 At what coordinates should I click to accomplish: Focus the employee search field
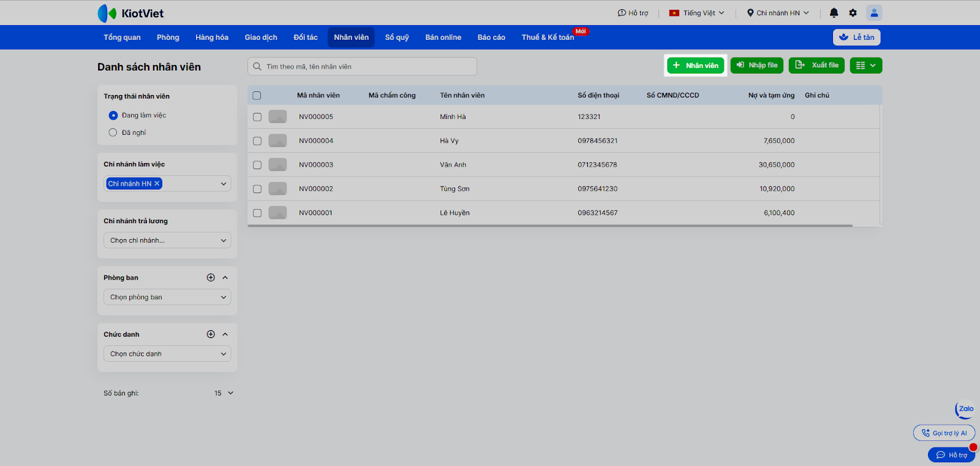coord(362,66)
